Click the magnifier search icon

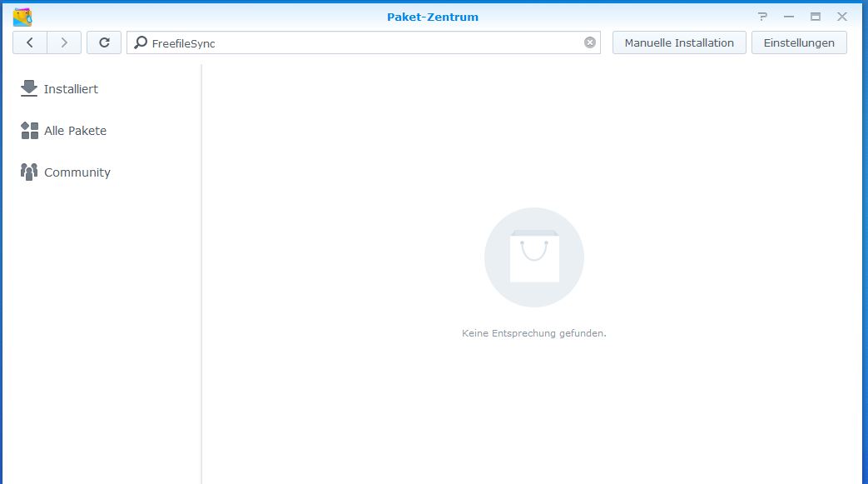click(x=141, y=42)
